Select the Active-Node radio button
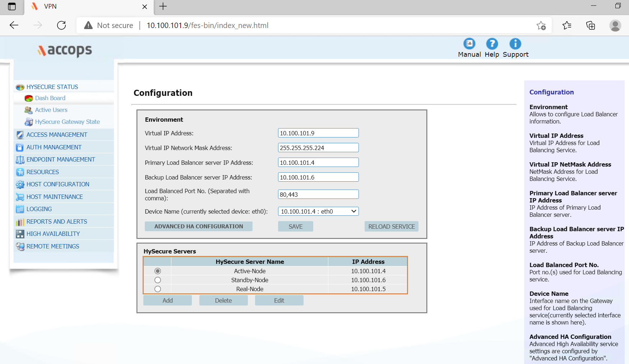This screenshot has height=364, width=629. (158, 271)
